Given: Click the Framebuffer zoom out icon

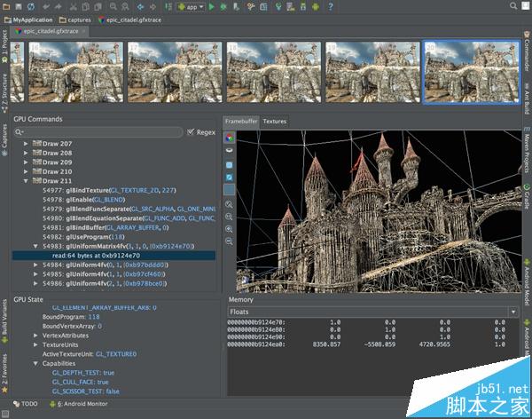Looking at the screenshot, I should click(x=230, y=241).
